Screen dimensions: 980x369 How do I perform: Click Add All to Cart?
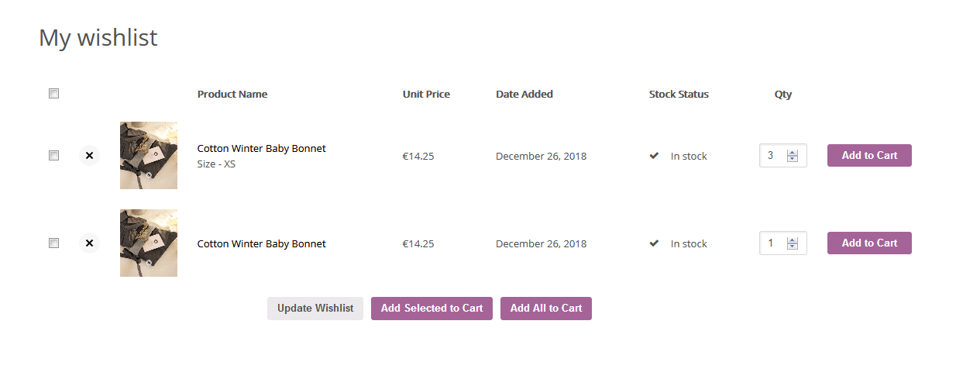(x=546, y=309)
